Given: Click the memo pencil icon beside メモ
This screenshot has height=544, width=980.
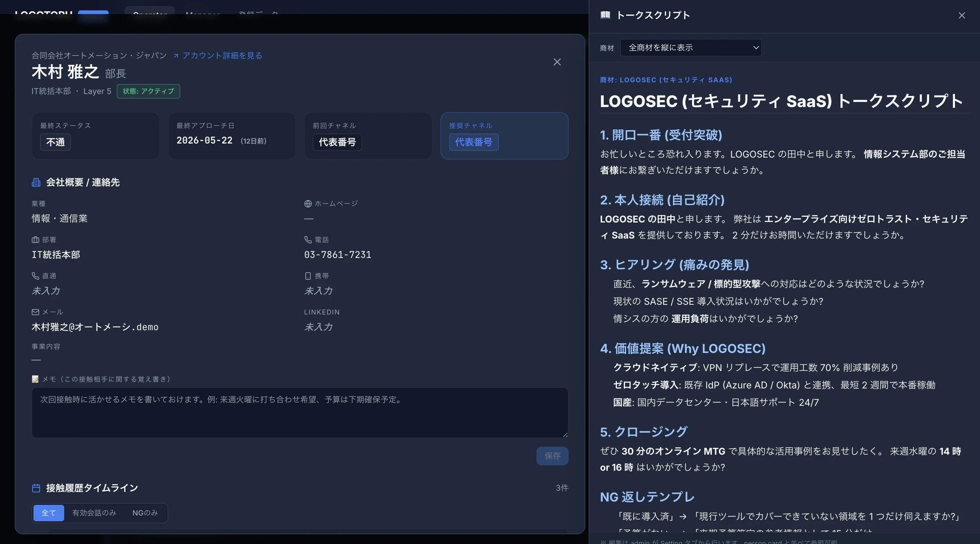Looking at the screenshot, I should click(x=35, y=379).
